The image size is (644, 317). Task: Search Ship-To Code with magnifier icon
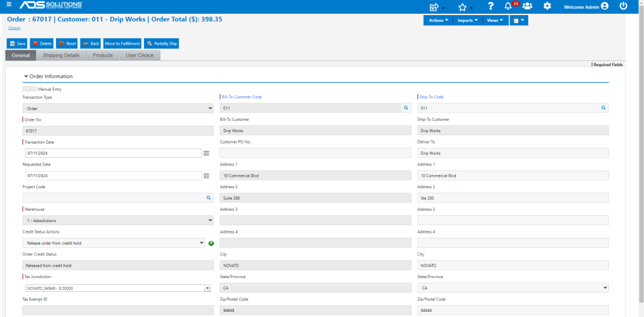[x=603, y=108]
